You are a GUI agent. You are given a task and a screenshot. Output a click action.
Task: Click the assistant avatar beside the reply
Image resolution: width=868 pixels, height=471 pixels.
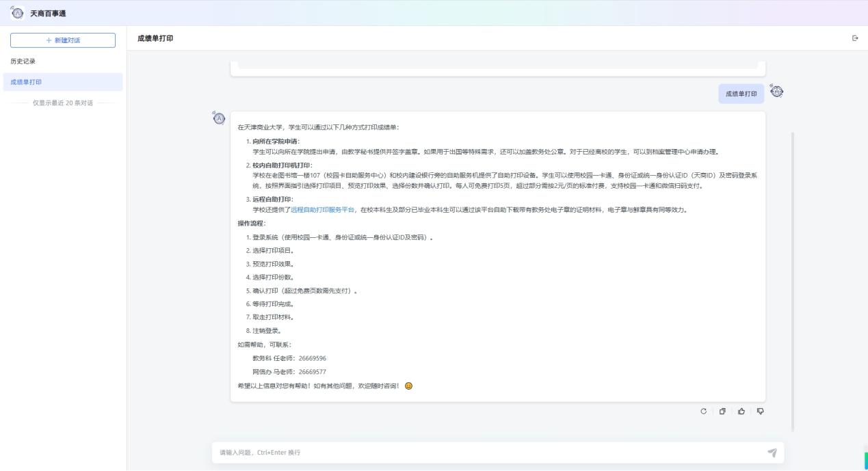point(219,118)
